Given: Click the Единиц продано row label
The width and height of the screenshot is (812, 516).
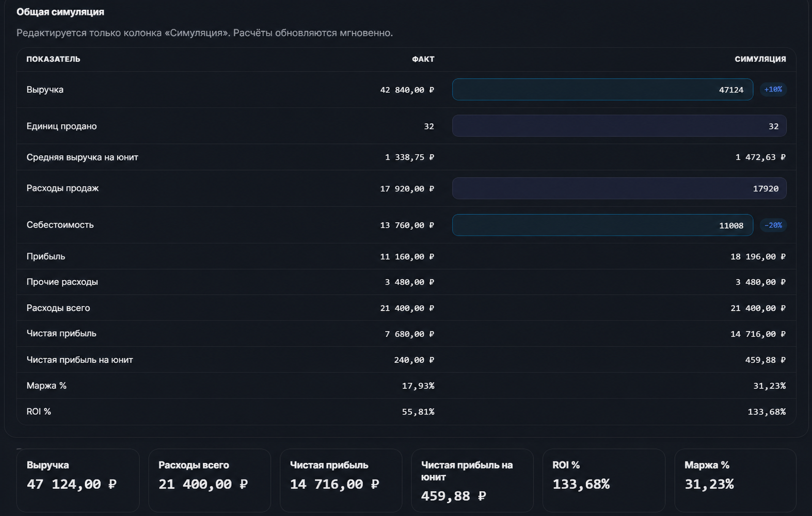Looking at the screenshot, I should (61, 126).
